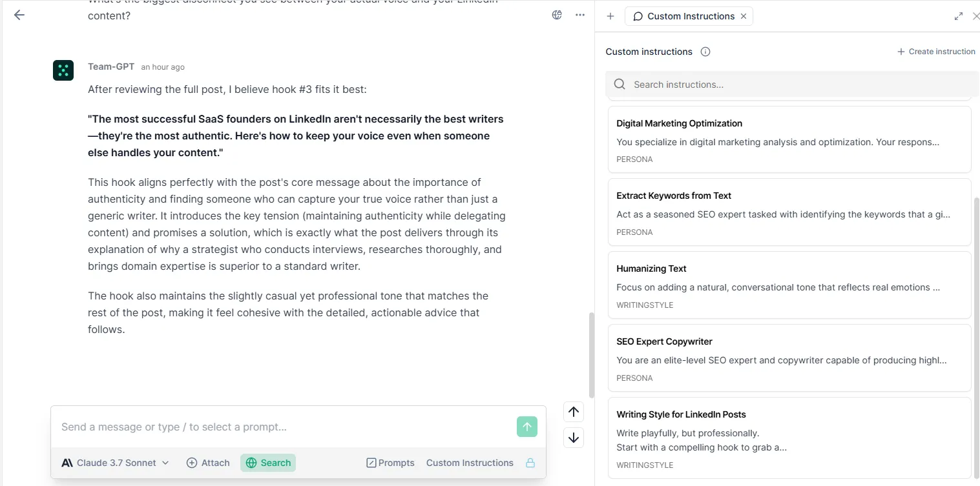Jump up with the up arrow button

[574, 412]
